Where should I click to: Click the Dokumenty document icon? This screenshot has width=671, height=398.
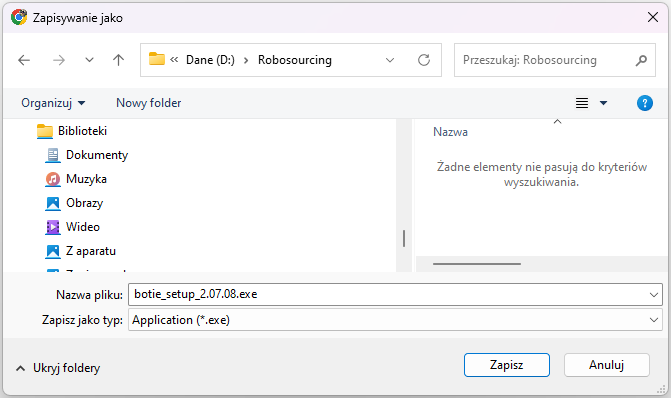53,155
